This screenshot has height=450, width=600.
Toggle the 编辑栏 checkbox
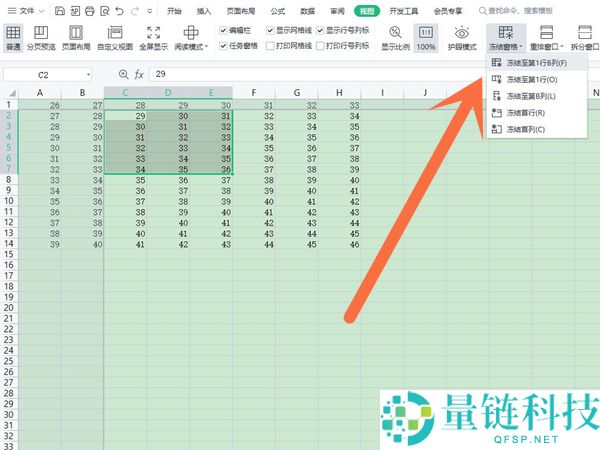click(223, 30)
